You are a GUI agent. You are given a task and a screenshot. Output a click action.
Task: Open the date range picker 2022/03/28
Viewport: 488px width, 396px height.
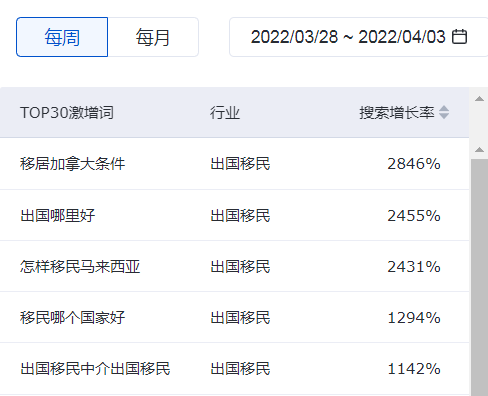[x=359, y=37]
